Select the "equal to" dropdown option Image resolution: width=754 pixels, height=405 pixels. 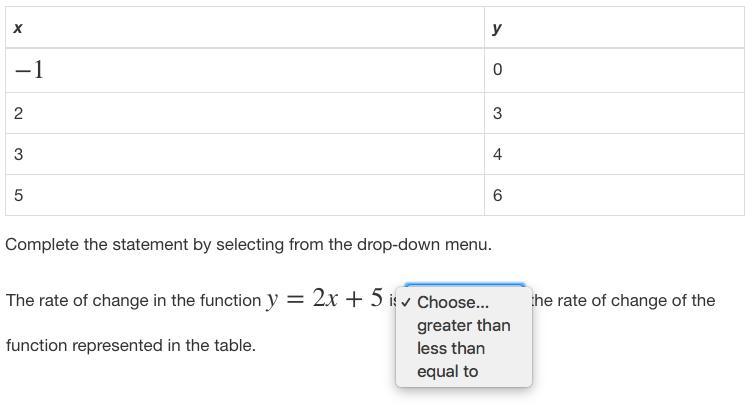pyautogui.click(x=447, y=371)
